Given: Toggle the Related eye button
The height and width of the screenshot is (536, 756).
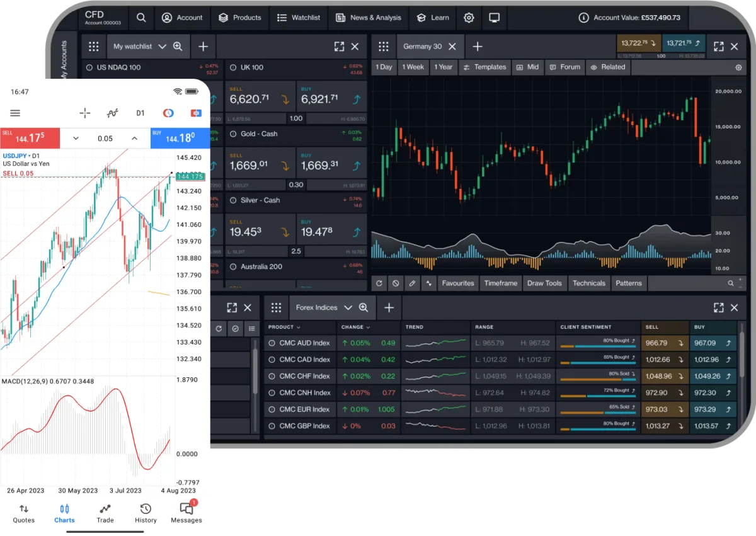Looking at the screenshot, I should point(607,67).
